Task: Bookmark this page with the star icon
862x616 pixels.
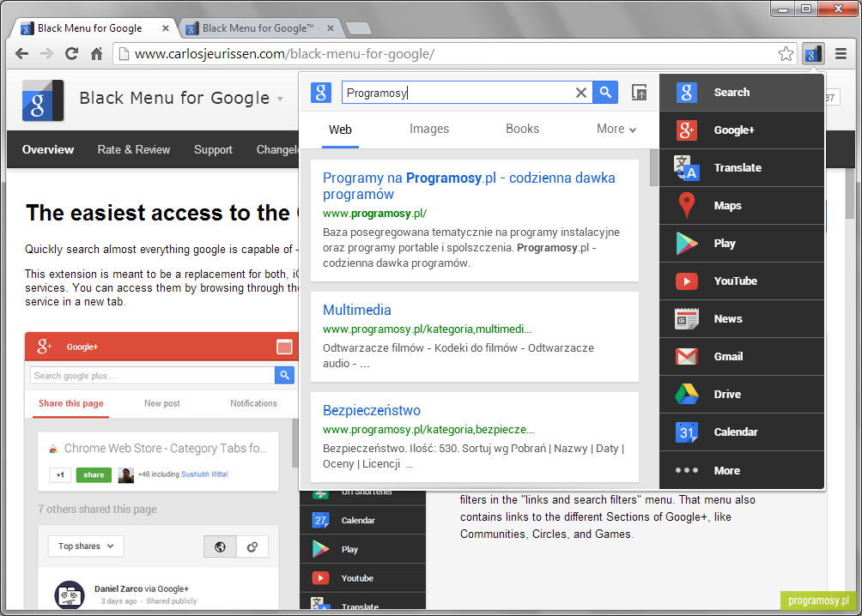Action: click(x=786, y=54)
